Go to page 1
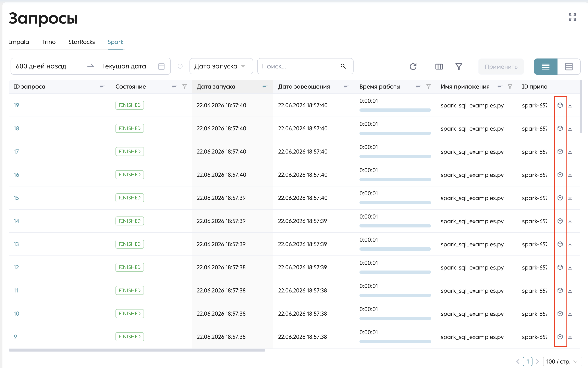The width and height of the screenshot is (588, 368). pos(528,362)
